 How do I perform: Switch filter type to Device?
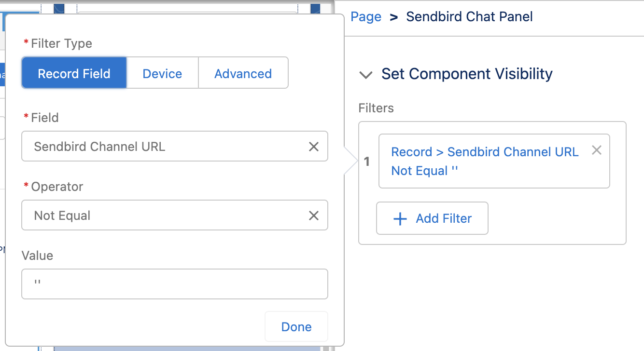coord(162,73)
